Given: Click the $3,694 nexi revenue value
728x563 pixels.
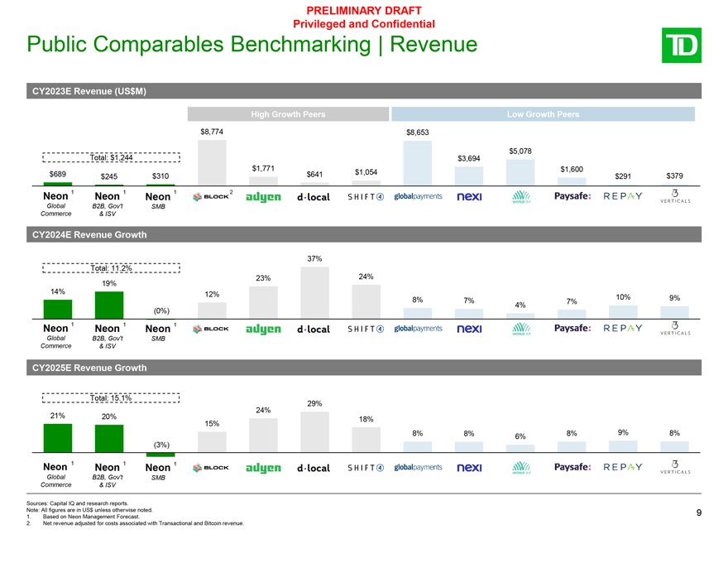Looking at the screenshot, I should click(469, 158).
